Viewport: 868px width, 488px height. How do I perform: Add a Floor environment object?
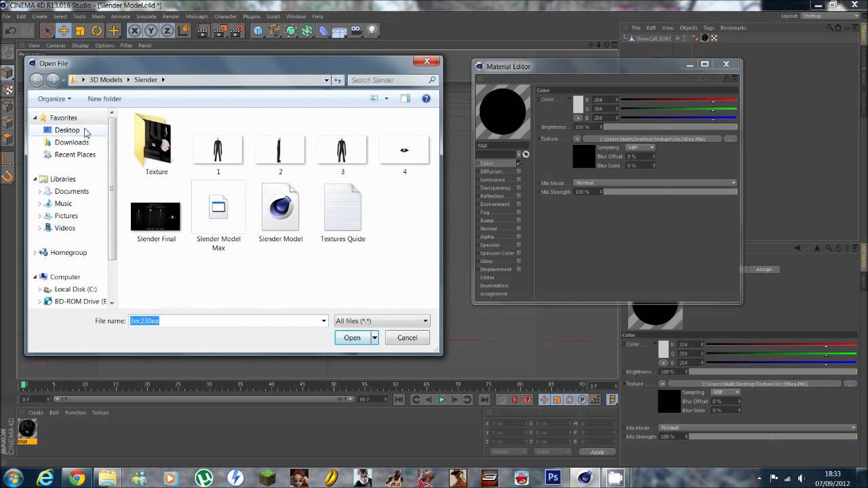point(340,30)
